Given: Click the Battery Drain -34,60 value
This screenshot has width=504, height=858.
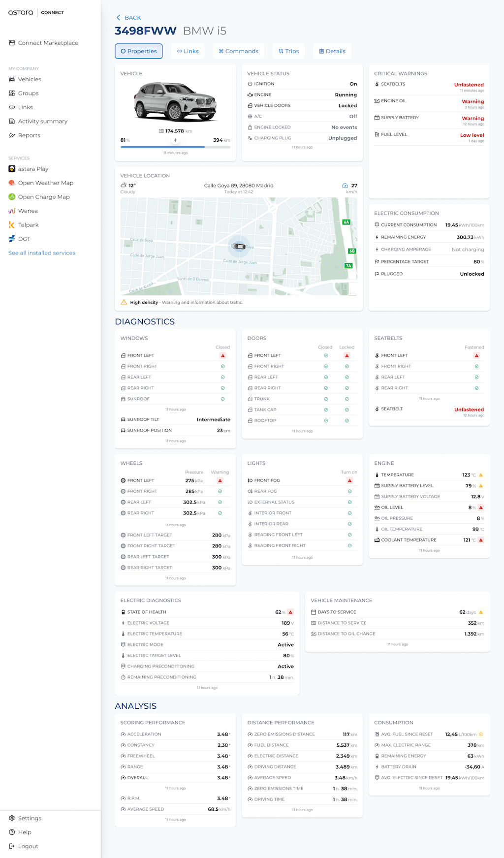Looking at the screenshot, I should click(474, 767).
